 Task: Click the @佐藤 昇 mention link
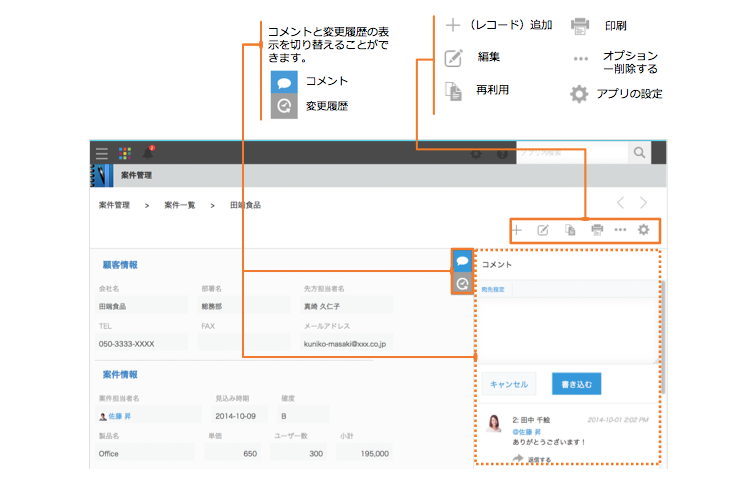tap(529, 431)
